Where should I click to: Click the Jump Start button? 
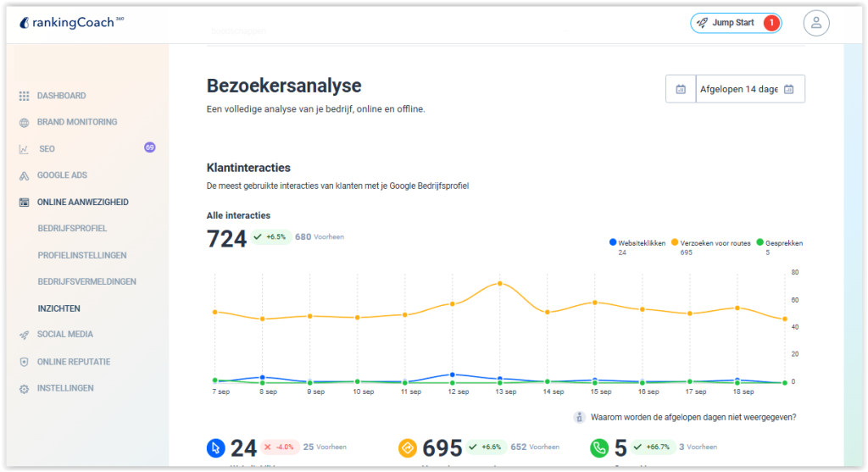click(x=734, y=23)
